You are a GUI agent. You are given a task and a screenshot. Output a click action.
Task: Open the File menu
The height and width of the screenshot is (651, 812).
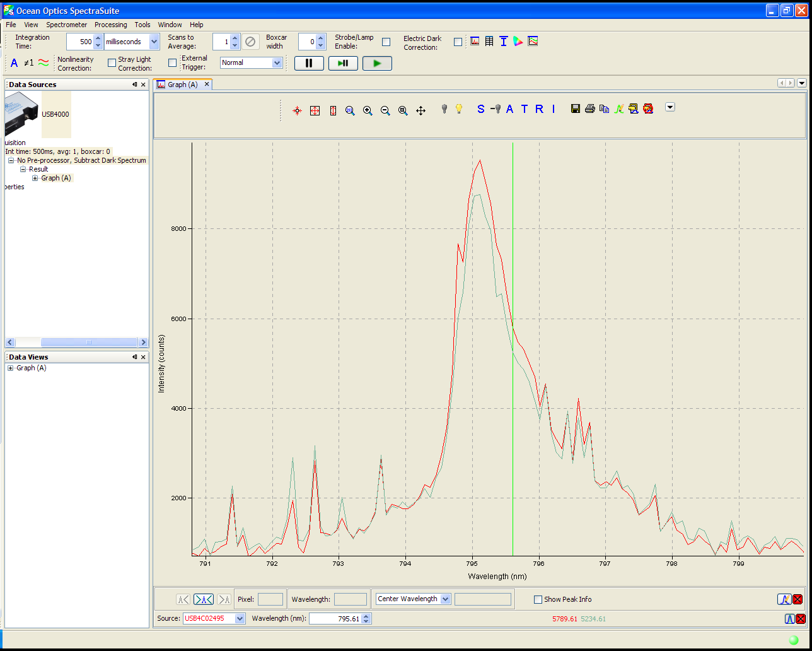pyautogui.click(x=11, y=25)
